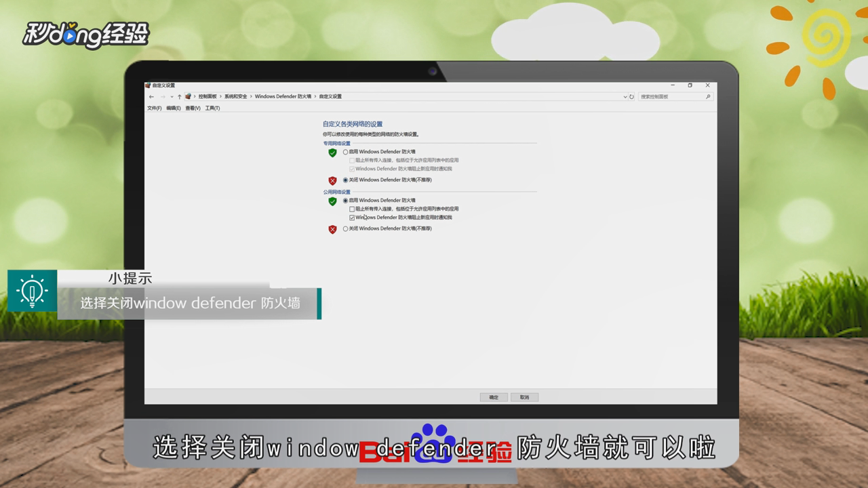Click the red shield under 专用网络设置
Screen dimensions: 868x488
332,180
